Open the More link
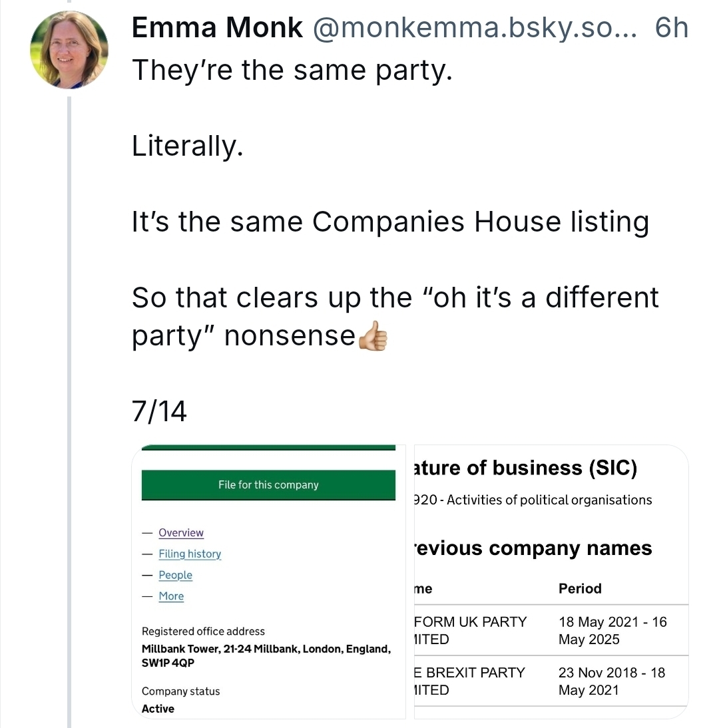This screenshot has width=719, height=728. coord(171,597)
